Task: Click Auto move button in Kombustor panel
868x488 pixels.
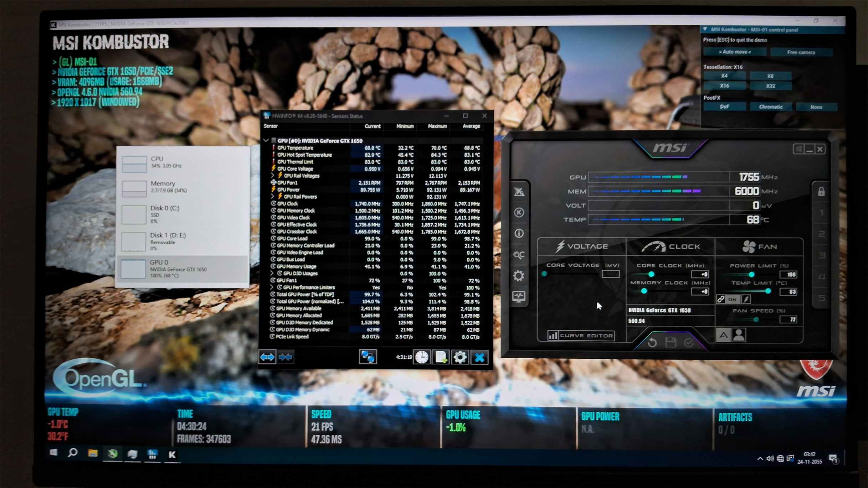Action: 735,52
